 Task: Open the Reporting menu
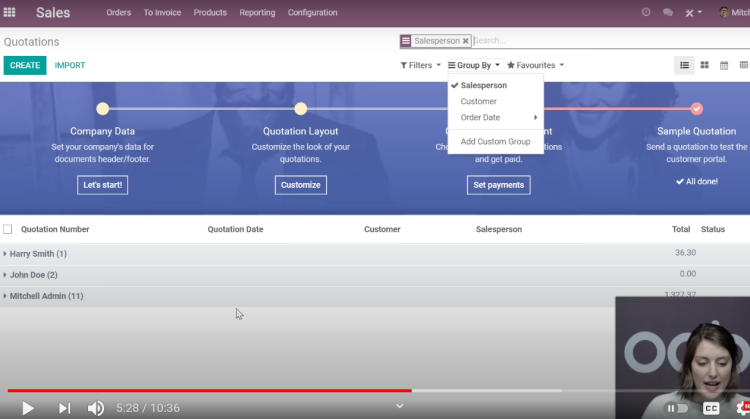click(257, 12)
